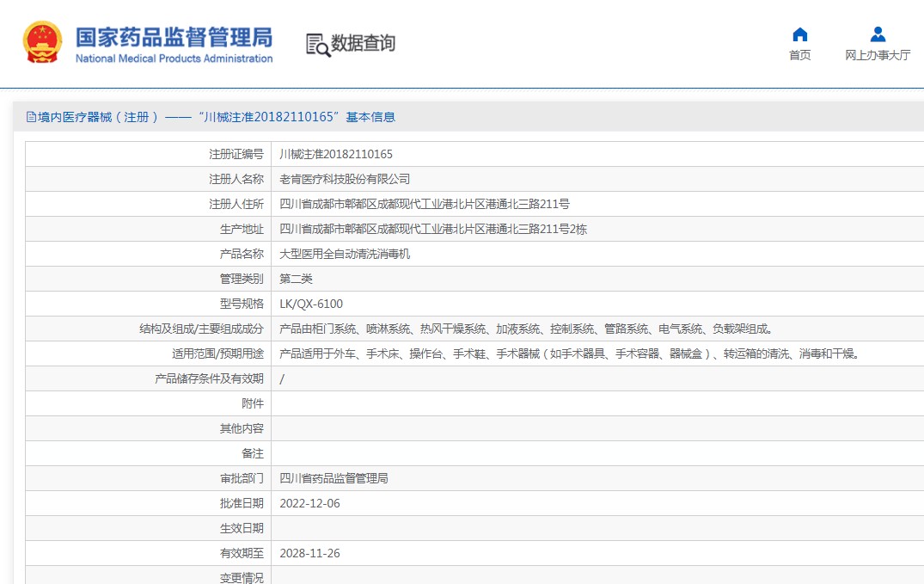924x584 pixels.
Task: Click the national emblem logo
Action: click(42, 43)
